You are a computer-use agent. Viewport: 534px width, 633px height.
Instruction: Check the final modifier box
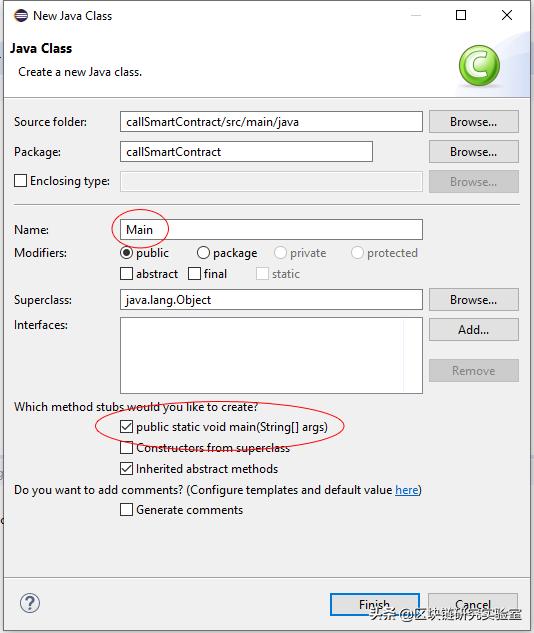point(194,274)
